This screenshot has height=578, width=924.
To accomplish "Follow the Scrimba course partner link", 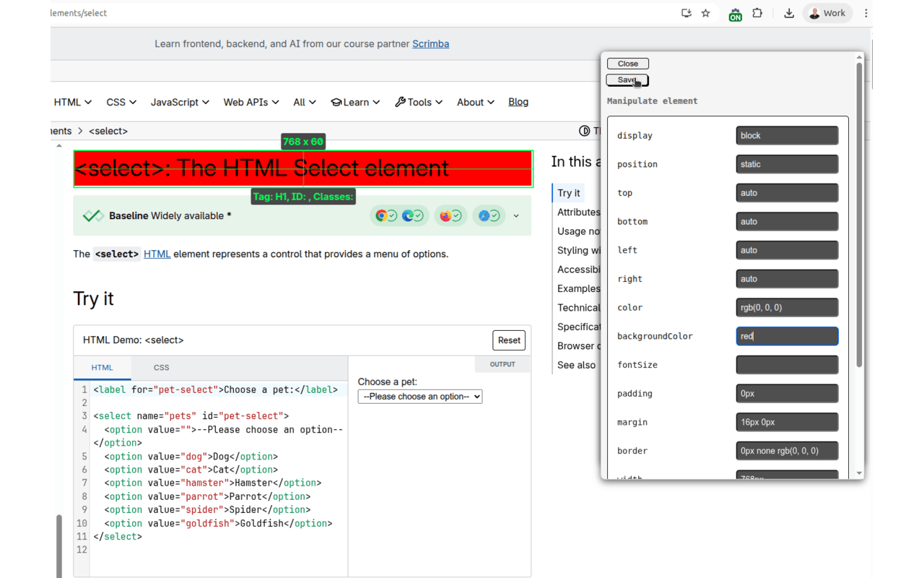I will [x=430, y=43].
